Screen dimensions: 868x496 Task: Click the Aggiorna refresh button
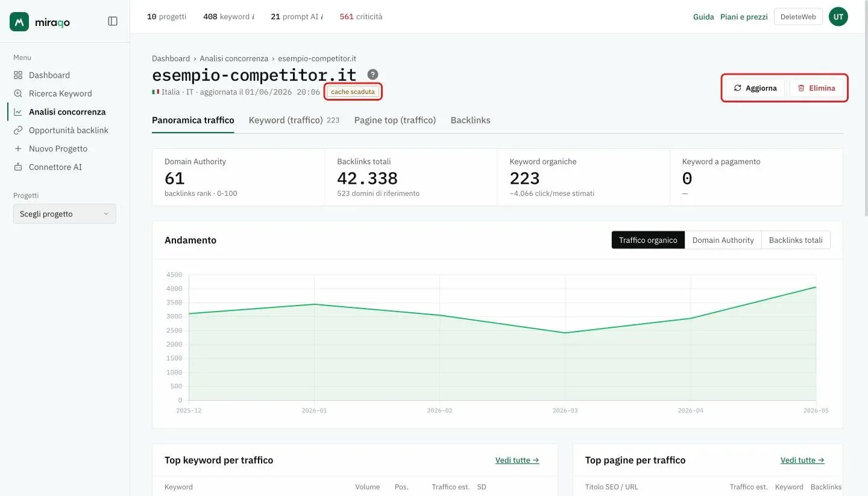tap(755, 88)
